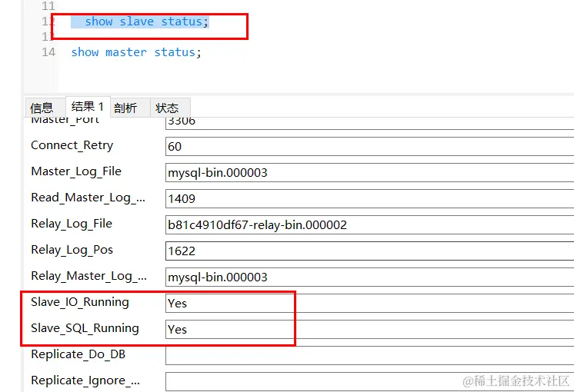Select the Replicate_Ignore_... label

pyautogui.click(x=85, y=380)
